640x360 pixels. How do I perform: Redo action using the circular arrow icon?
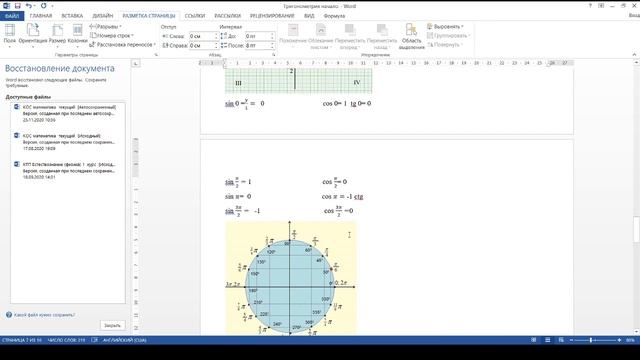43,6
